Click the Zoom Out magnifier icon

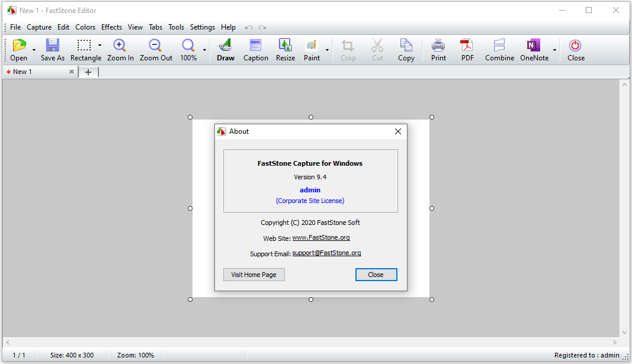pyautogui.click(x=155, y=45)
